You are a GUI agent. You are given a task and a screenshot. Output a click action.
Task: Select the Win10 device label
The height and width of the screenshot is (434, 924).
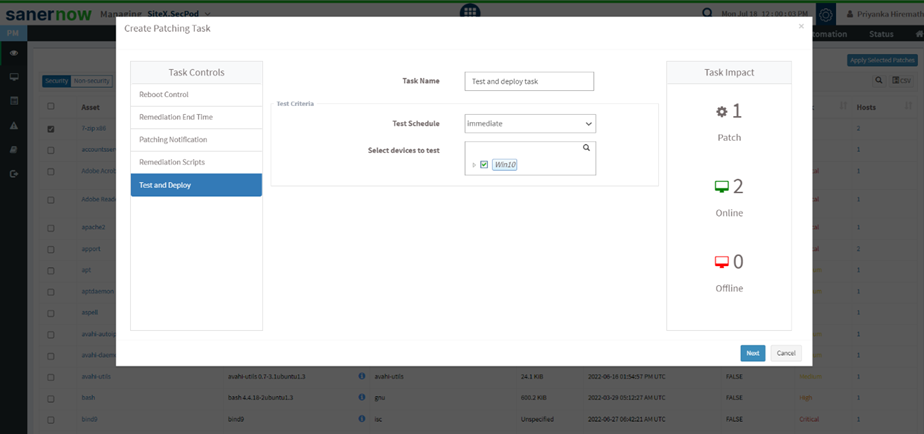pos(505,165)
